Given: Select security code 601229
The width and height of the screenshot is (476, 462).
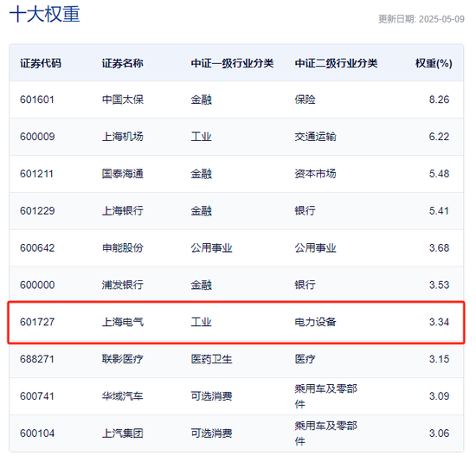Looking at the screenshot, I should click(37, 210).
